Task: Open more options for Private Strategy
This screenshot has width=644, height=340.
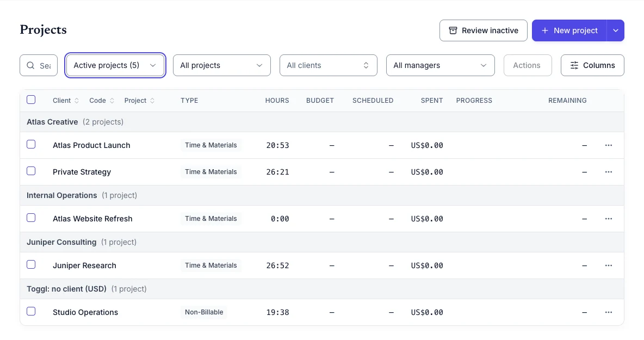Action: click(x=608, y=172)
